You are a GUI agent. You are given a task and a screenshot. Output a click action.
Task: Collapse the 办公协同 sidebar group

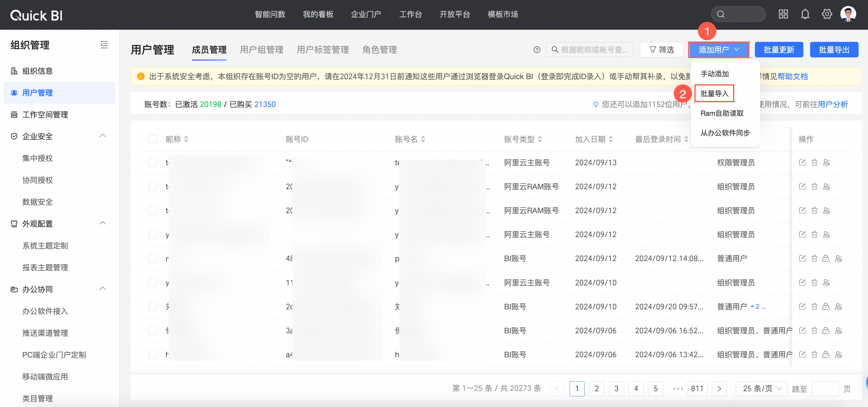pyautogui.click(x=103, y=289)
